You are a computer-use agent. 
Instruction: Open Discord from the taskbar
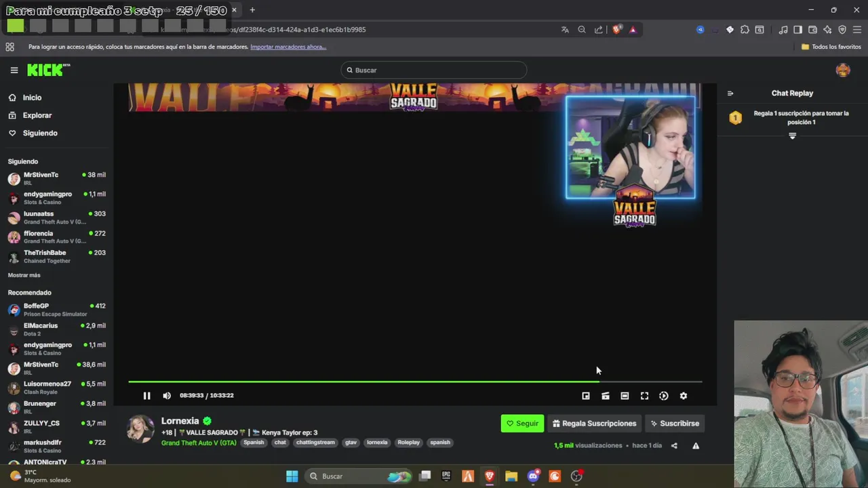533,476
